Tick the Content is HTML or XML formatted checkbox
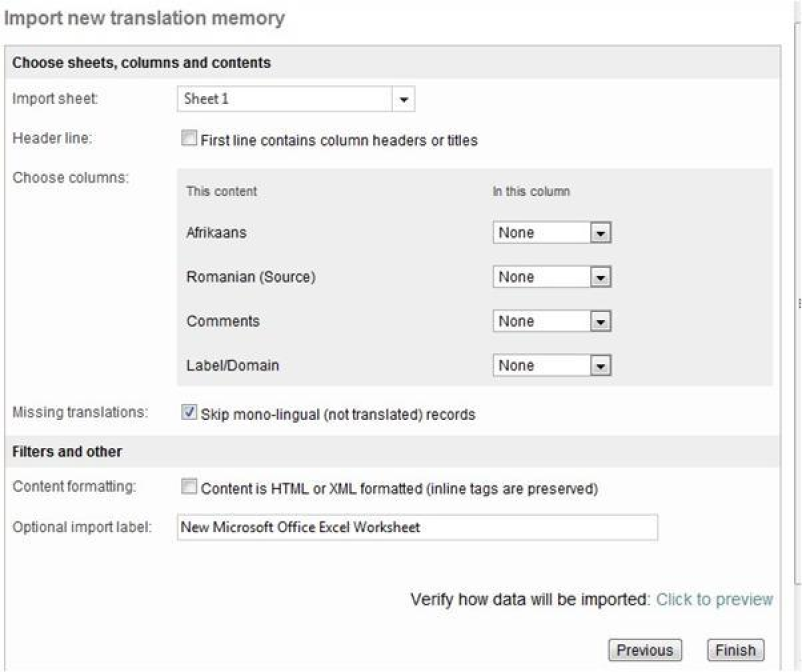The height and width of the screenshot is (672, 802). pos(189,488)
